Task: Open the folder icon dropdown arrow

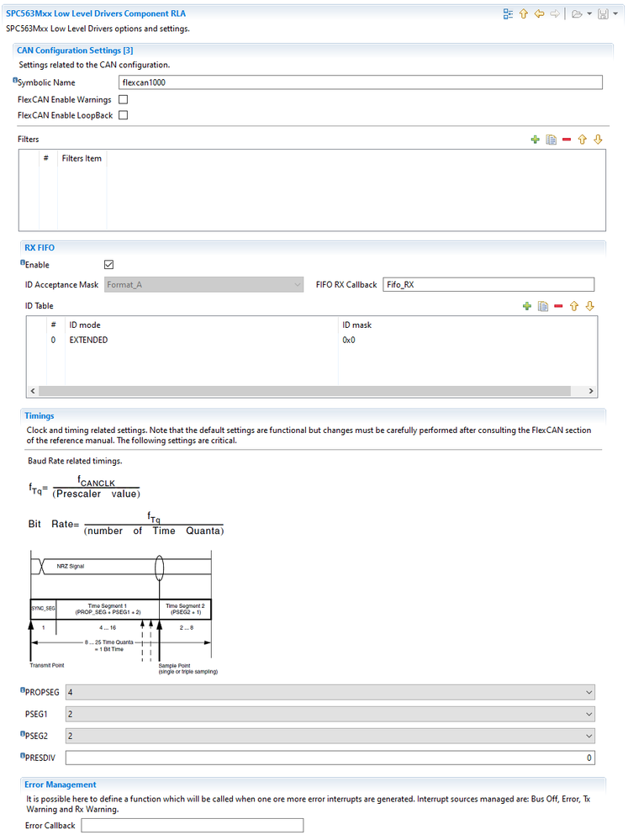Action: coord(588,14)
